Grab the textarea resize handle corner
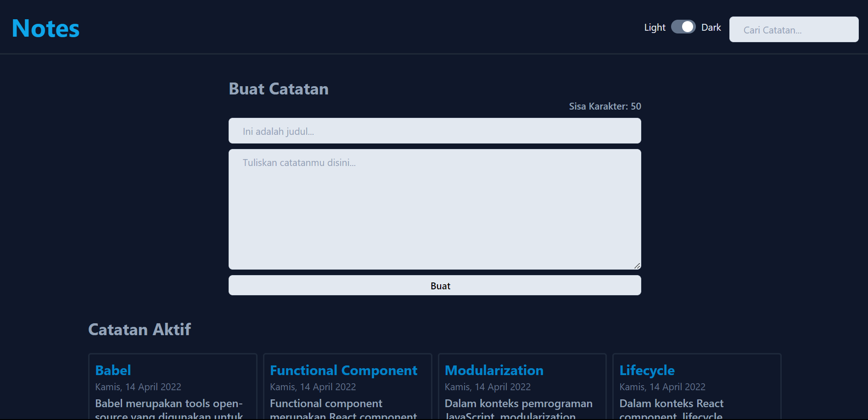The width and height of the screenshot is (868, 420). (637, 266)
